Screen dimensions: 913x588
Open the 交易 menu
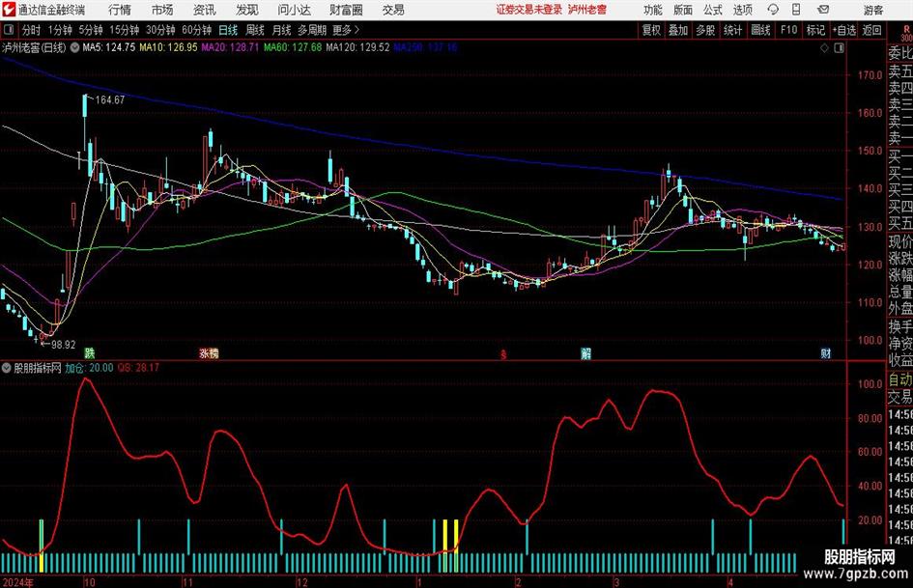pos(393,10)
